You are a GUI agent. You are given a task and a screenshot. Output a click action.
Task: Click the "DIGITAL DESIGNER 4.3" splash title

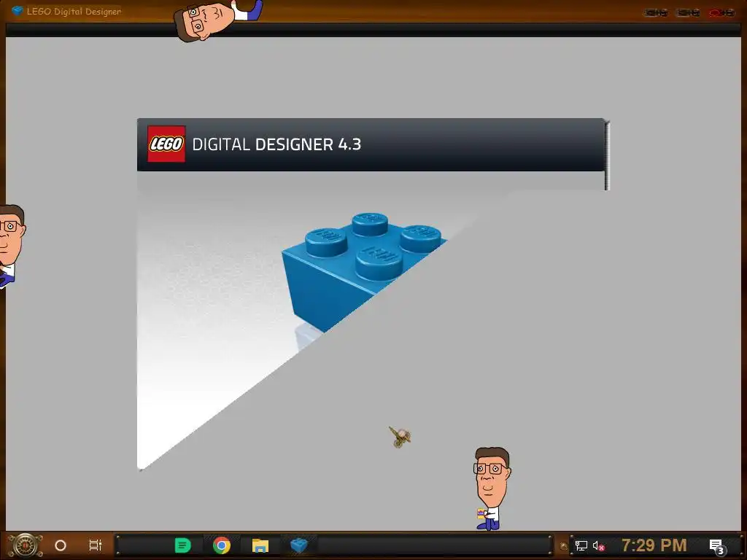point(276,144)
